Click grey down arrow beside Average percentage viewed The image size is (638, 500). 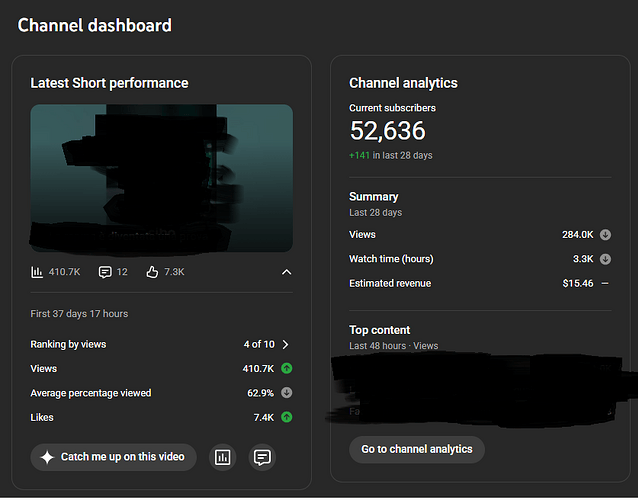tap(287, 393)
